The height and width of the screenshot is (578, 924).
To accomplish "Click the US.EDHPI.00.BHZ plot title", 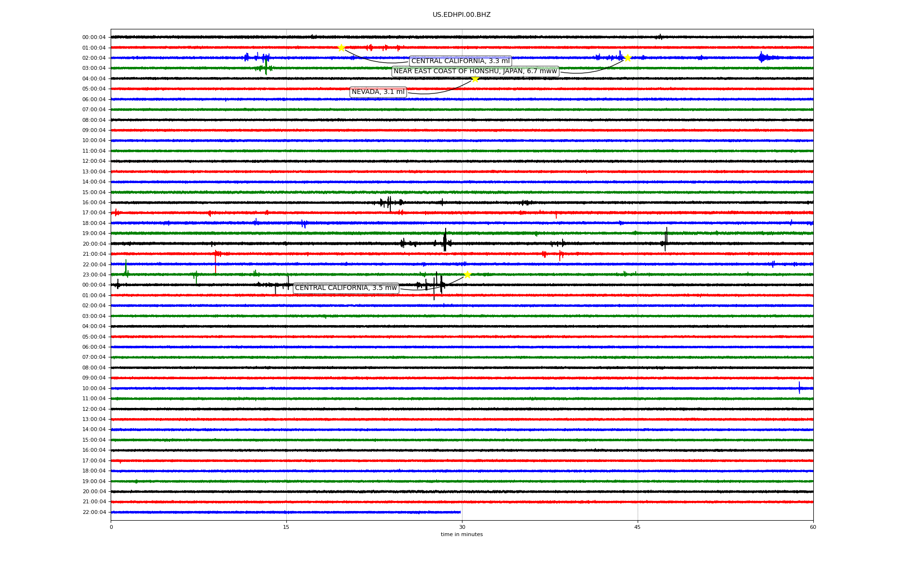I will click(x=461, y=15).
